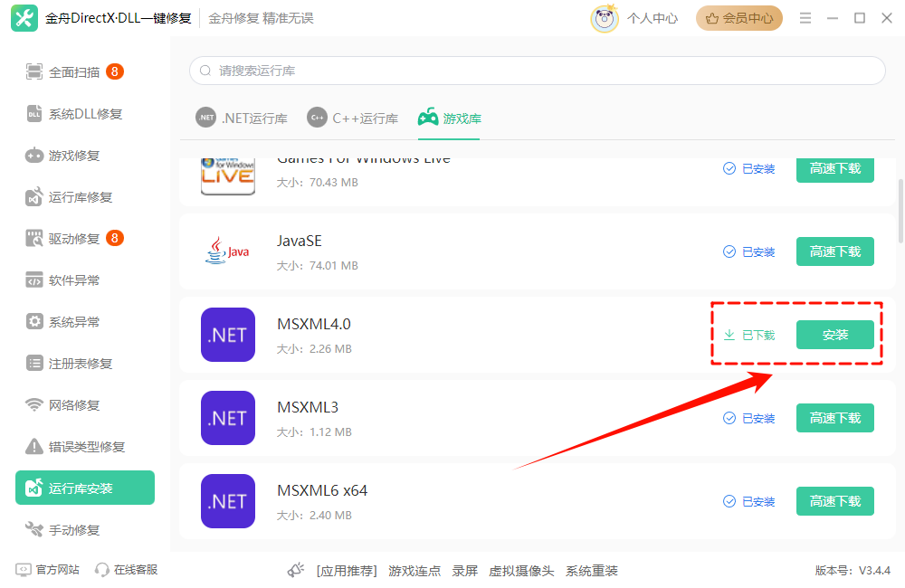The height and width of the screenshot is (588, 905).
Task: Select the 游戏库 tab
Action: coord(449,119)
